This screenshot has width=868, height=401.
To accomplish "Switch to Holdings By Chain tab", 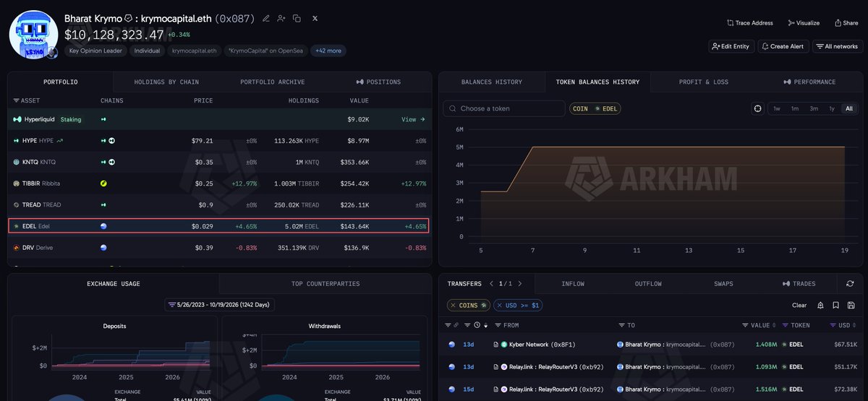I will [x=166, y=82].
